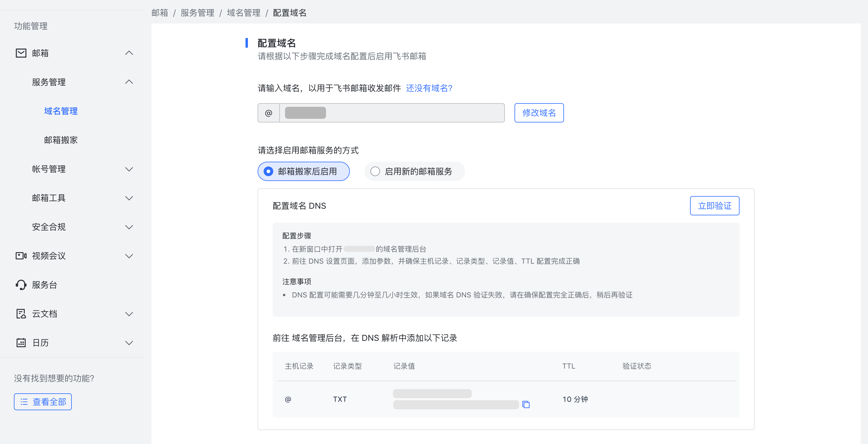Copy the TXT record value using copy icon

tap(526, 405)
